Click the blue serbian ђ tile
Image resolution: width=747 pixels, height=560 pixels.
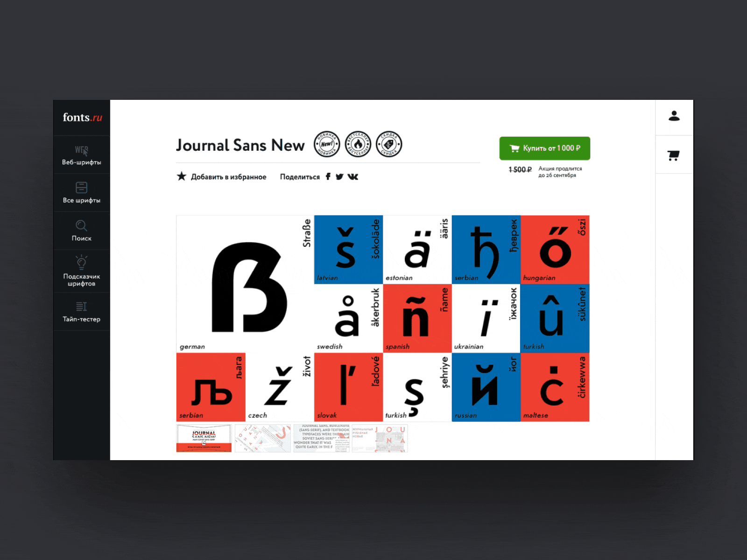[486, 250]
